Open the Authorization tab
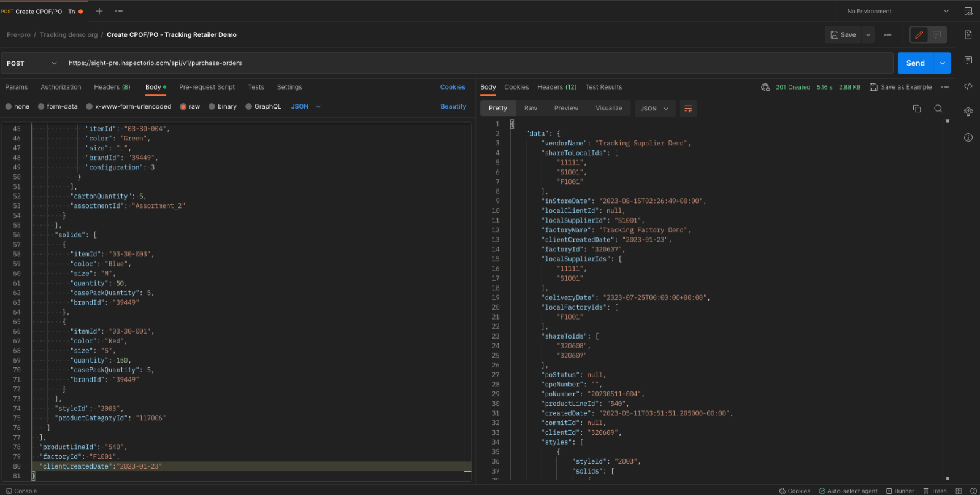The height and width of the screenshot is (495, 980). [x=61, y=87]
